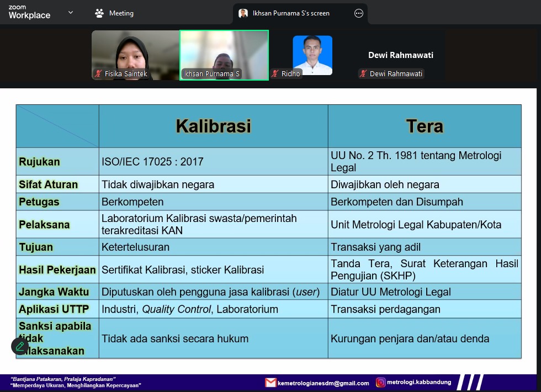Click the muted mic icon beside Dewi Rahmawati's label
Image resolution: width=541 pixels, height=392 pixels.
363,73
